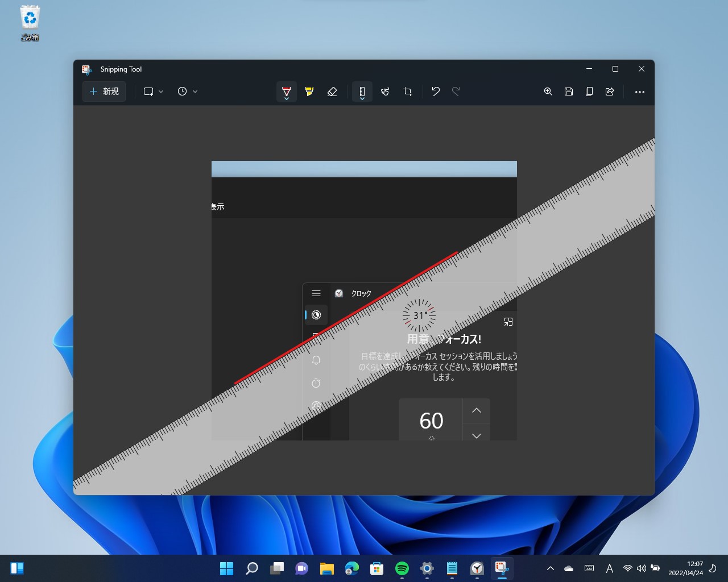Open Task View from the taskbar
Image resolution: width=728 pixels, height=582 pixels.
[x=276, y=568]
